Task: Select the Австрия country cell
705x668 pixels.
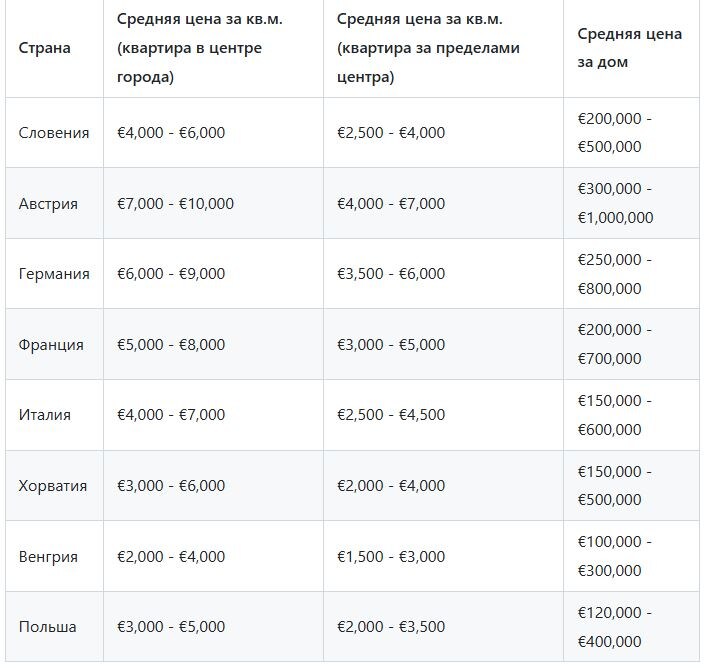Action: [x=48, y=204]
